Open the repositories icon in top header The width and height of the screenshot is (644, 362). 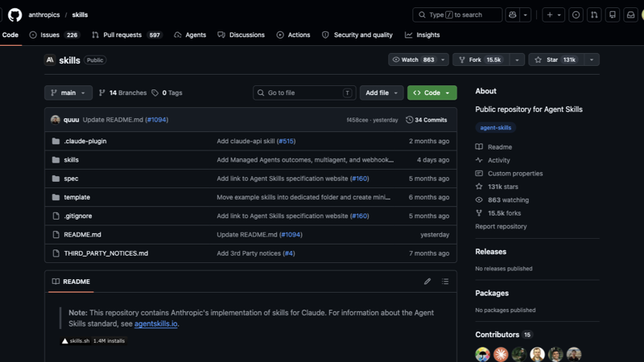pyautogui.click(x=613, y=14)
